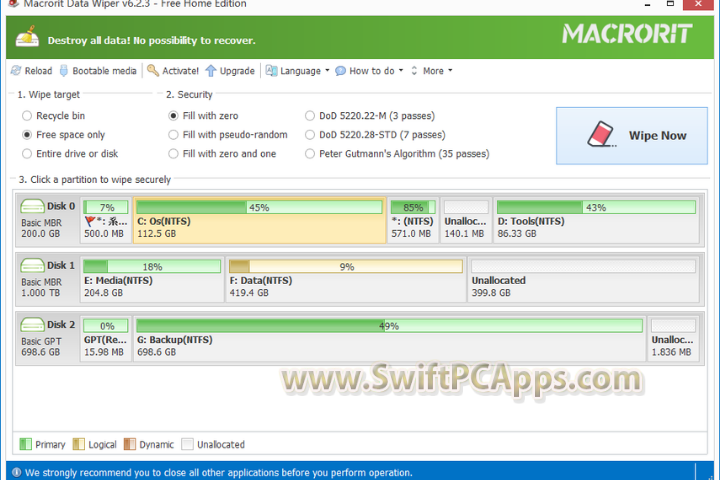
Task: Click the How to do chat icon
Action: click(x=340, y=71)
